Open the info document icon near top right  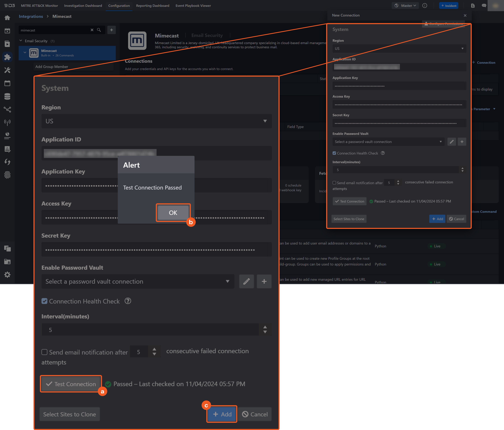[473, 5]
